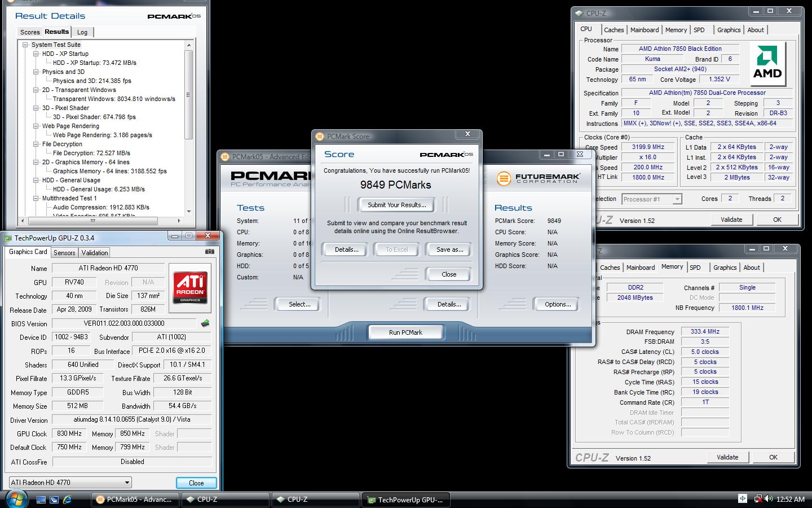Click the 12:52 AM taskbar clock

[790, 499]
